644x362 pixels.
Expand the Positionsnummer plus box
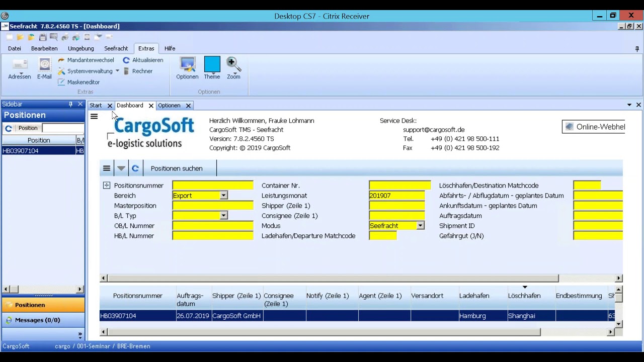107,186
